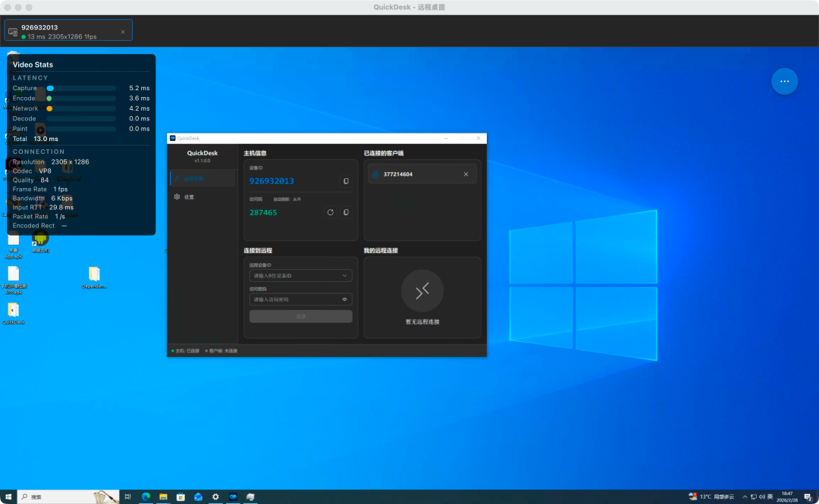Click the 请输入9位设备ID input field

(x=296, y=276)
